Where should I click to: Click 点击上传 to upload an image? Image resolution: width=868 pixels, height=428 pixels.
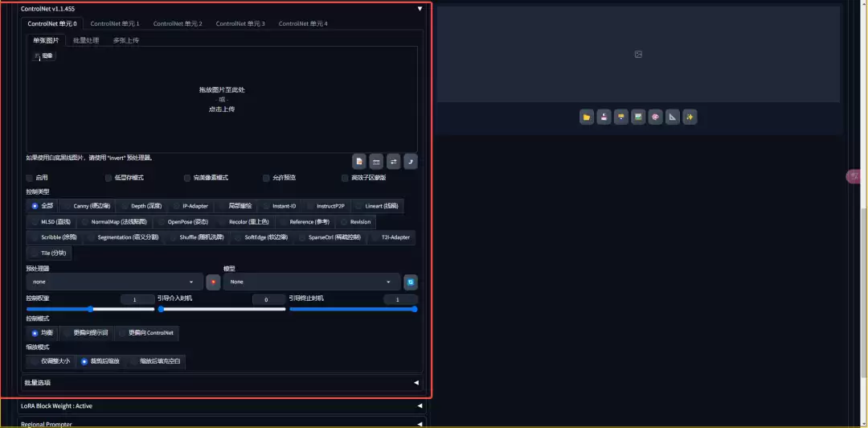coord(222,109)
